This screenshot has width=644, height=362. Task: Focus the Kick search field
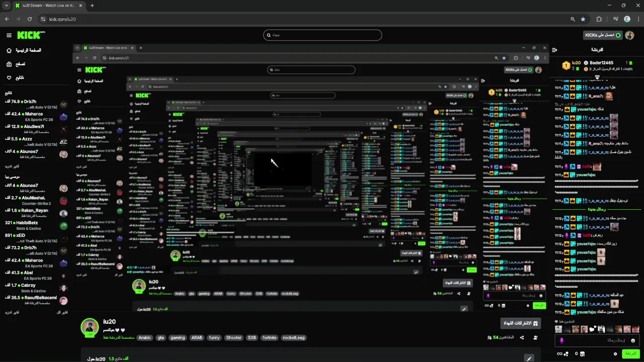323,35
